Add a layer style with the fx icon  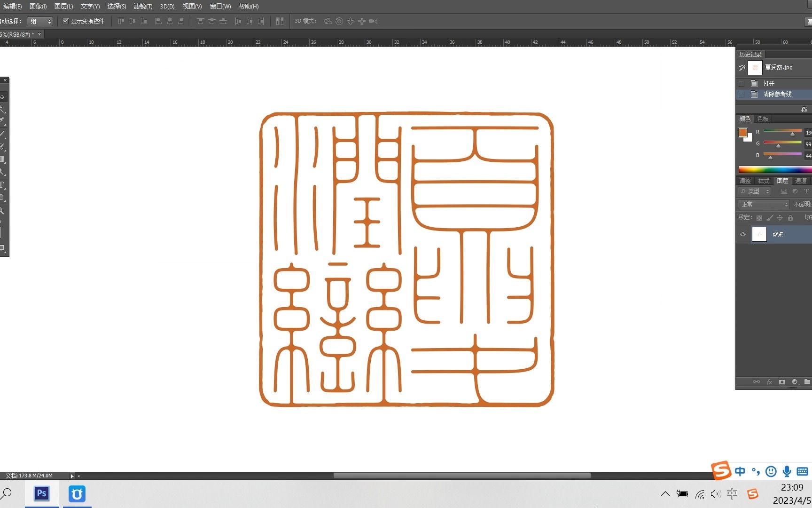[x=769, y=382]
